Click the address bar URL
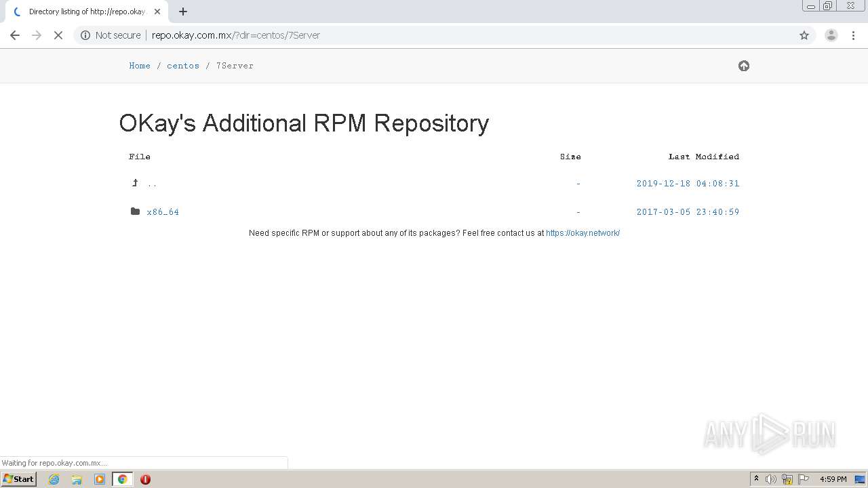 236,35
